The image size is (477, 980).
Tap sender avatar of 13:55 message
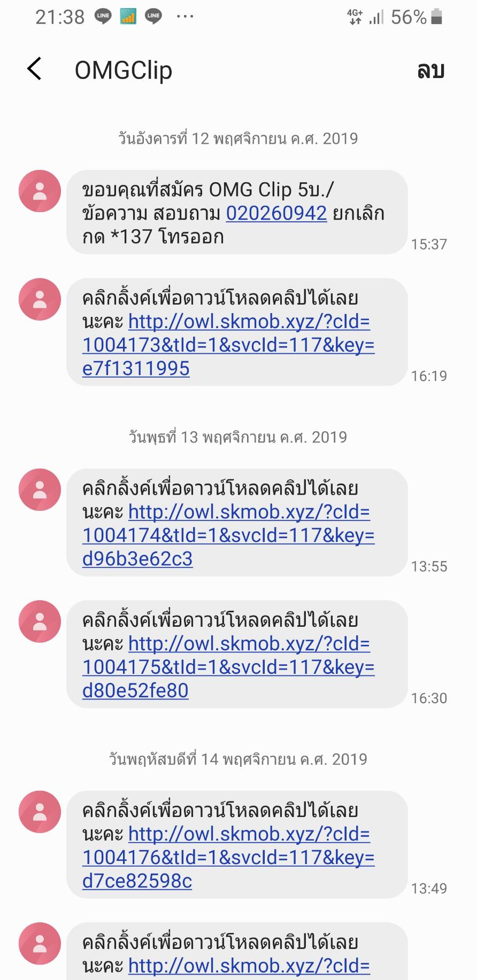[x=40, y=490]
